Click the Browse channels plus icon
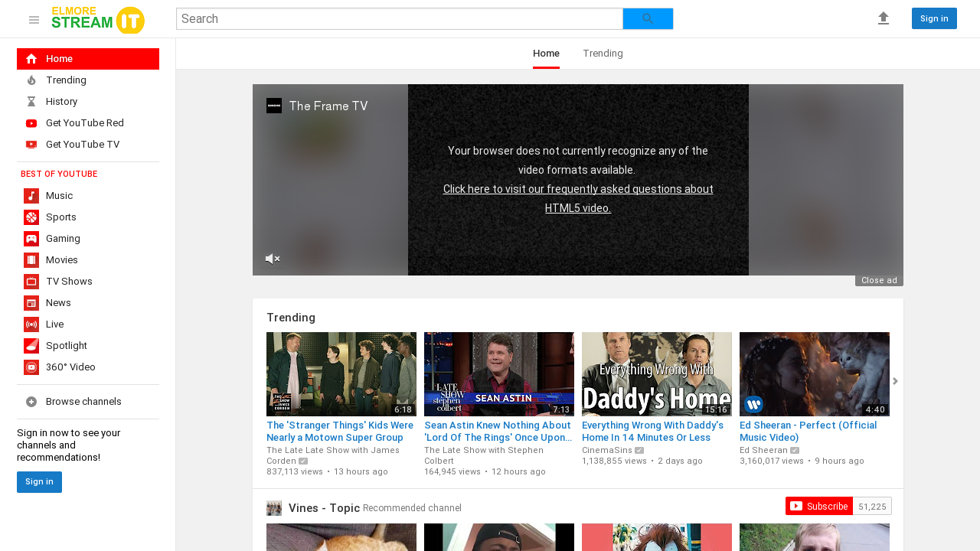This screenshot has width=980, height=551. 31,402
